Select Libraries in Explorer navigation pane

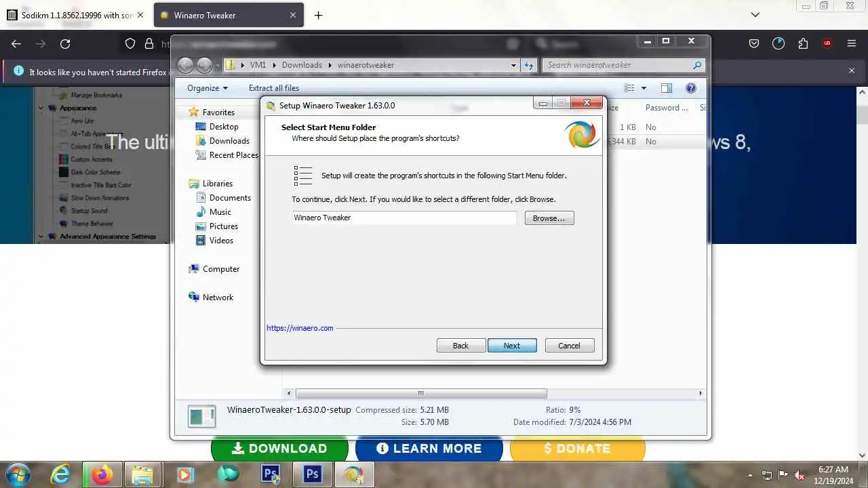point(218,184)
